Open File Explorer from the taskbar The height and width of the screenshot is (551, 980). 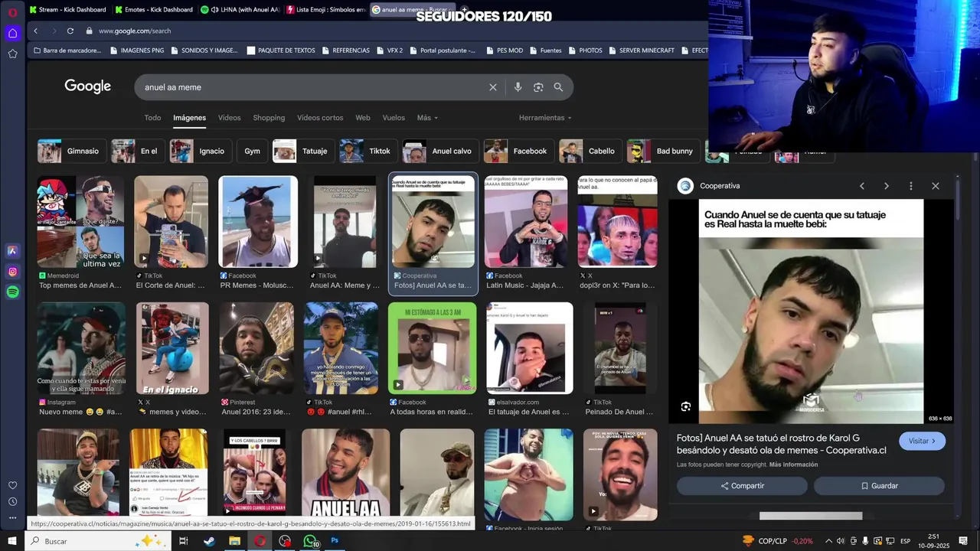click(x=234, y=541)
